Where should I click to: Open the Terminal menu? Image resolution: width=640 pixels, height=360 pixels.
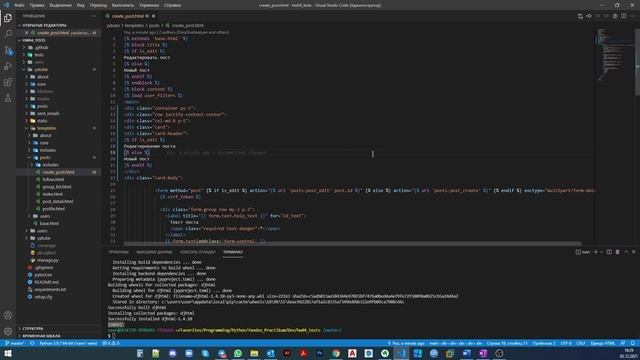coord(149,5)
